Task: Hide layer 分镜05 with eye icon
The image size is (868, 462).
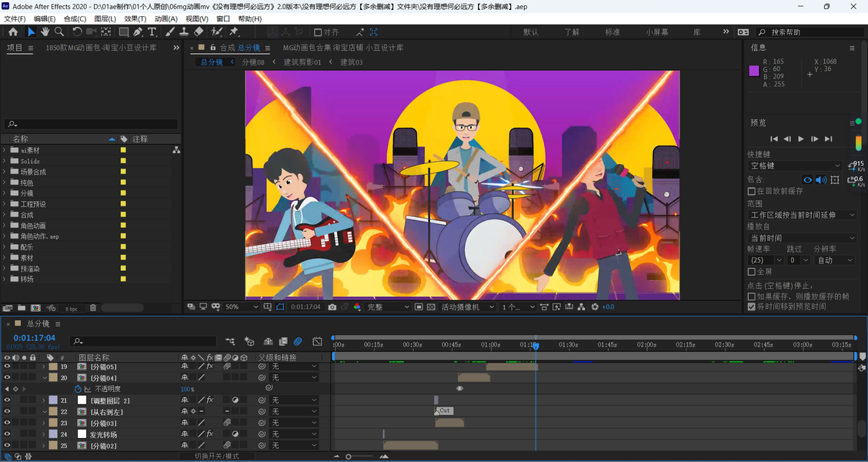Action: (x=7, y=367)
